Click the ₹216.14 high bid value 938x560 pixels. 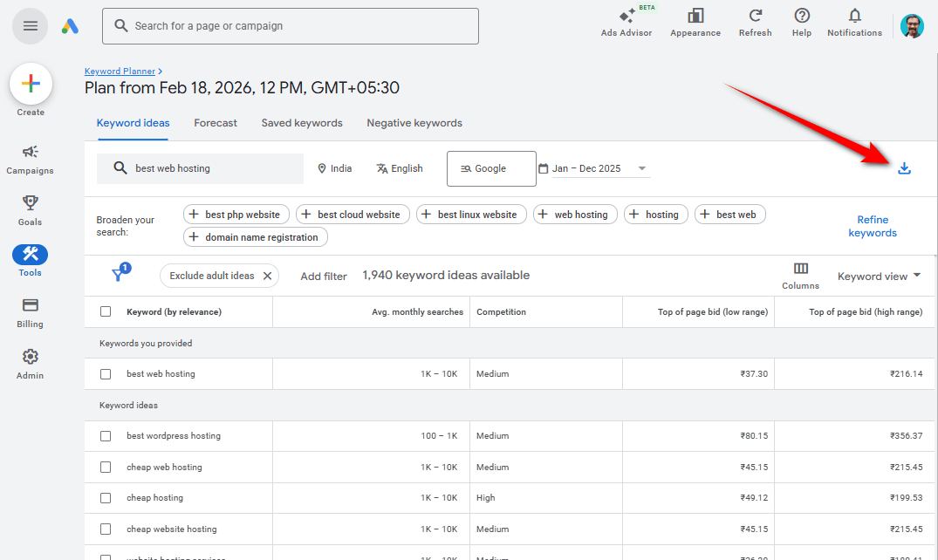tap(906, 374)
